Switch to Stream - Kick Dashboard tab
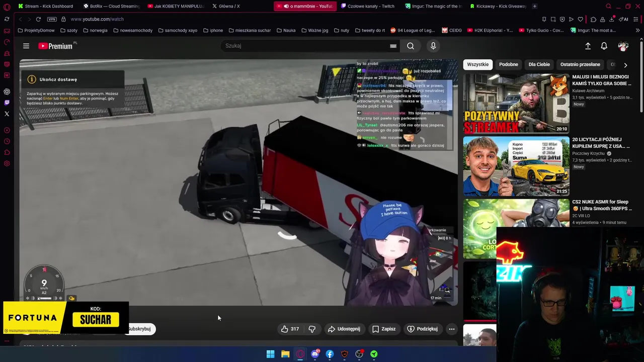This screenshot has height=362, width=644. 45,6
